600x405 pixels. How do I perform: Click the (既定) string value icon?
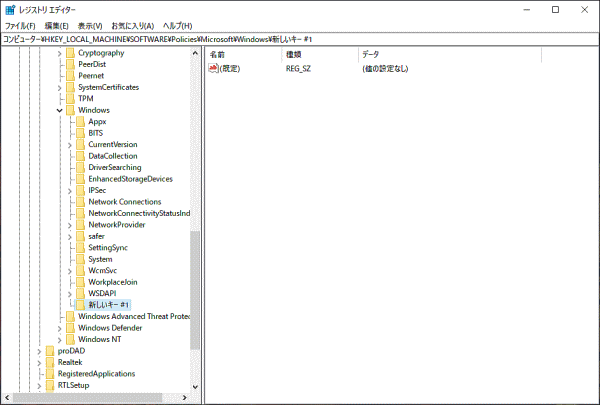point(213,69)
